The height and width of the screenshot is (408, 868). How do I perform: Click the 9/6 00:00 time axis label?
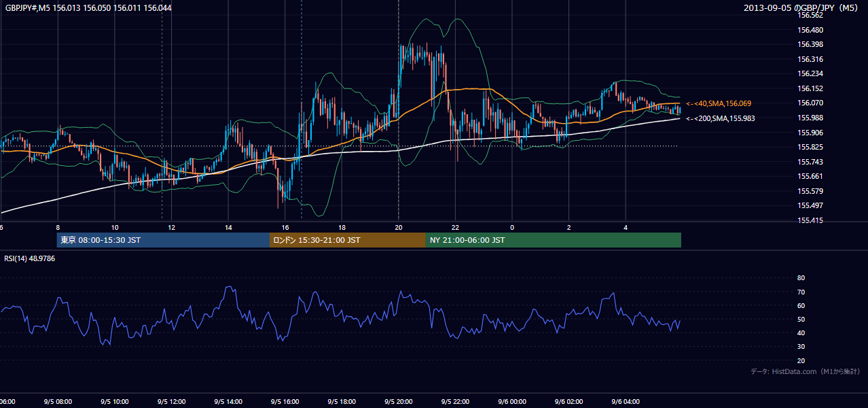[512, 402]
